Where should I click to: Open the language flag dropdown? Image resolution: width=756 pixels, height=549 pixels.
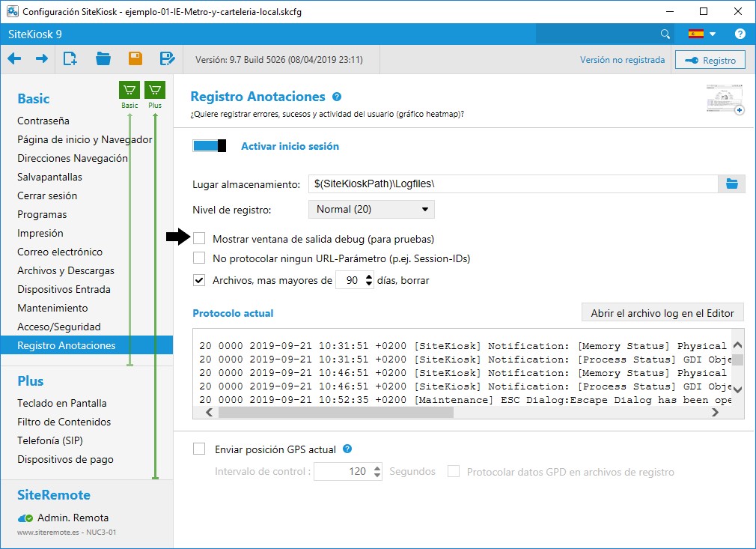click(x=702, y=34)
